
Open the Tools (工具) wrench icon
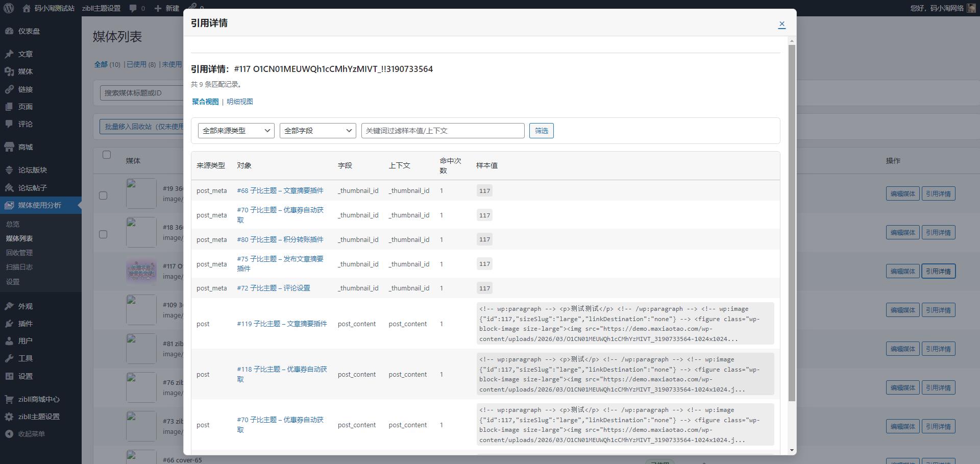click(9, 358)
